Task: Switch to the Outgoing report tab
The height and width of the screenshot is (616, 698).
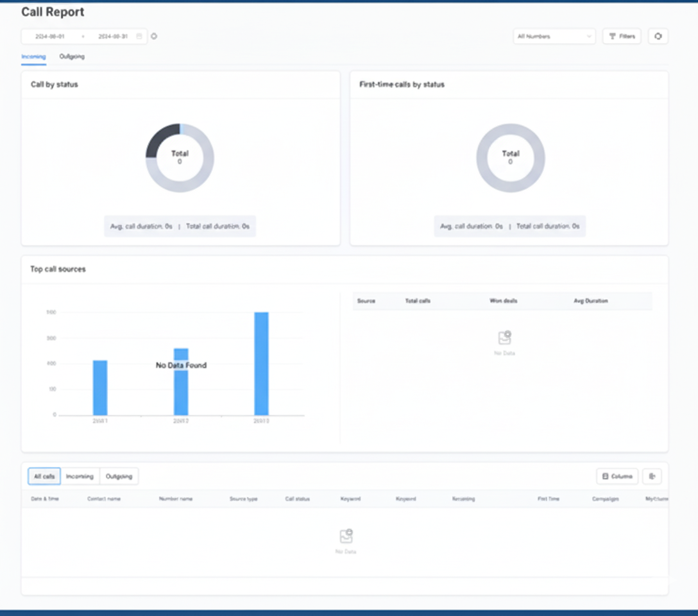Action: (x=72, y=56)
